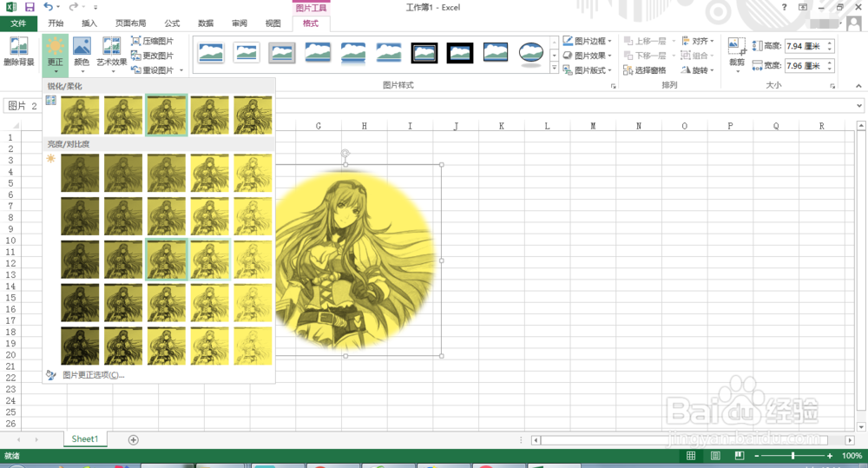868x468 pixels.
Task: Expand the picture styles gallery more arrow
Action: (554, 69)
